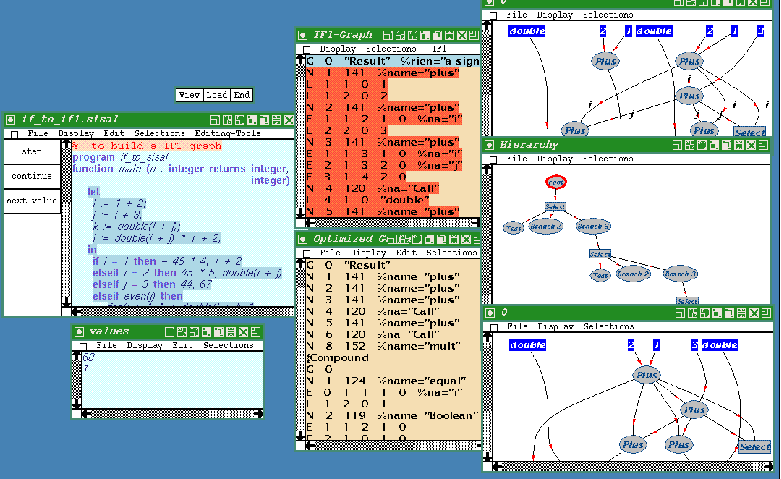The width and height of the screenshot is (781, 479).
Task: Open the Selections menu in if_to_if1.sisal window
Action: point(159,133)
